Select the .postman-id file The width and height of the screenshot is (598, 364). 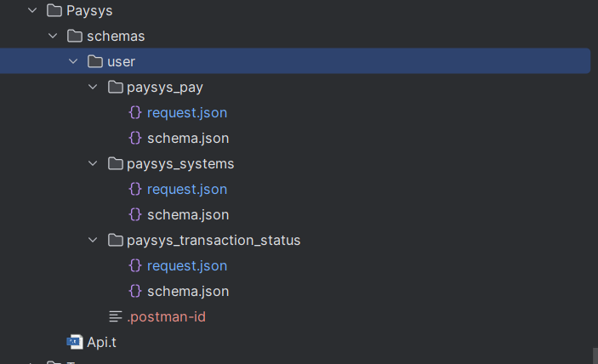click(166, 316)
